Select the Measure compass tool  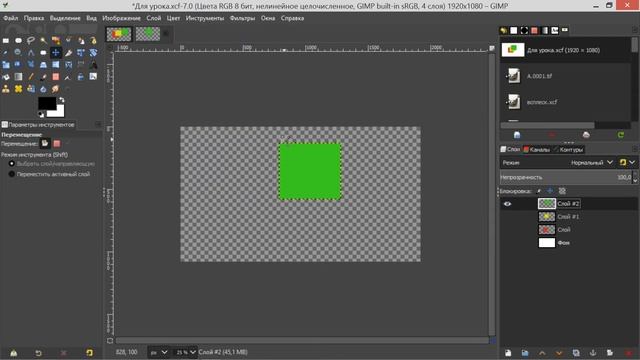[31, 53]
